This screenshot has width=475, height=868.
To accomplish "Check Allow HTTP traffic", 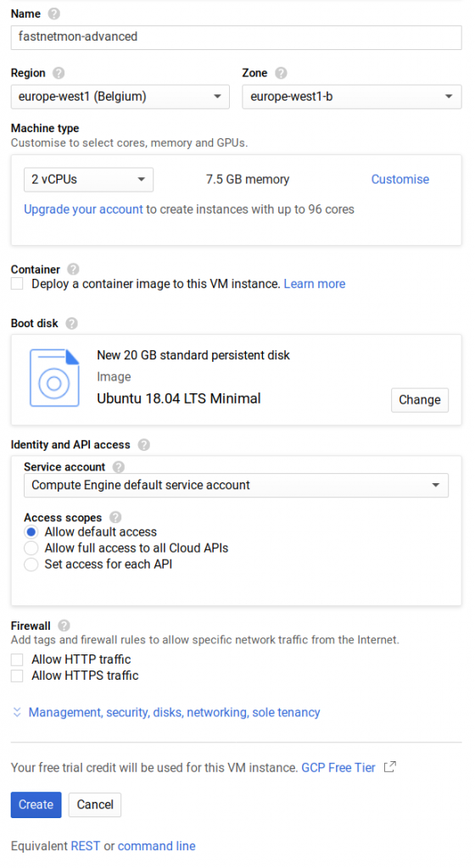I will 17,659.
